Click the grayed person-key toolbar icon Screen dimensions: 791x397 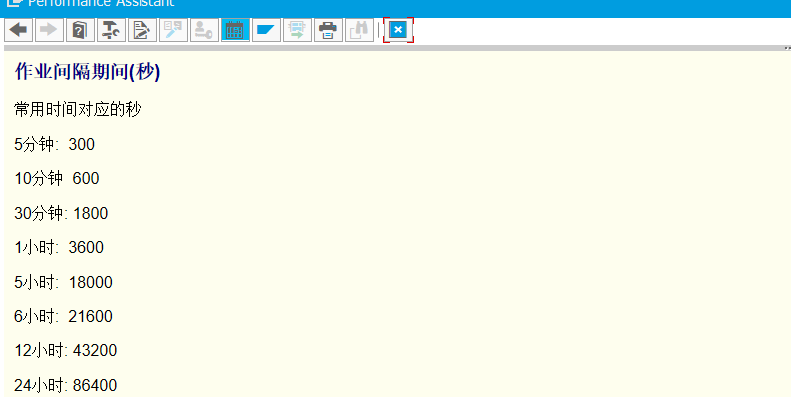tap(204, 30)
